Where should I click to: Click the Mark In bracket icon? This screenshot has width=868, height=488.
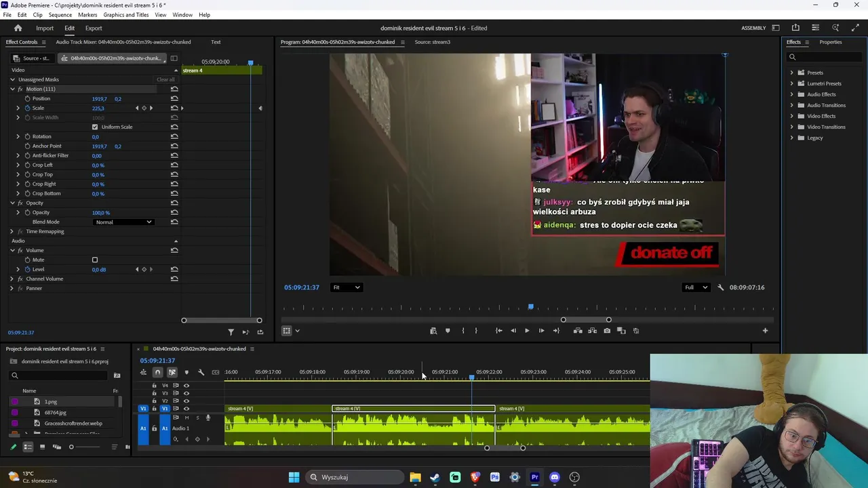[463, 331]
